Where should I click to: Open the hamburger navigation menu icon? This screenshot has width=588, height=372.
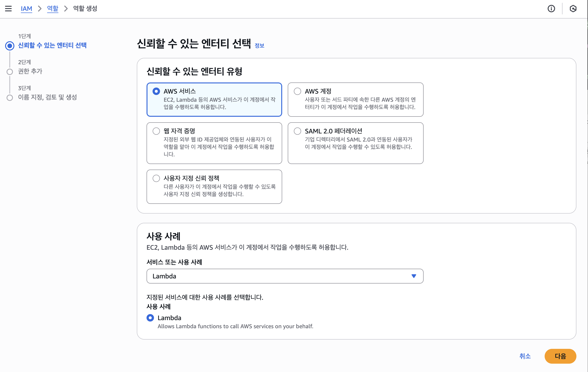(8, 9)
